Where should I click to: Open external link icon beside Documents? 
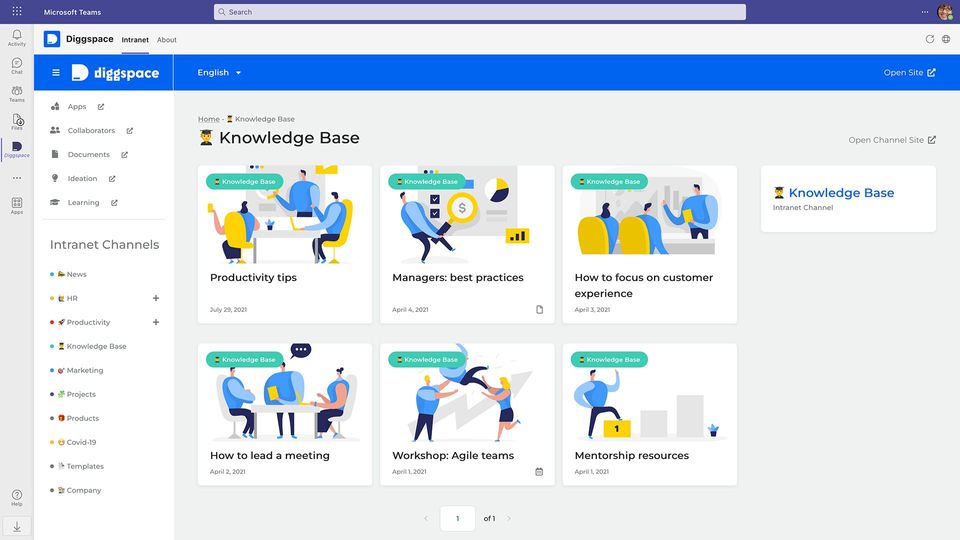pyautogui.click(x=124, y=155)
